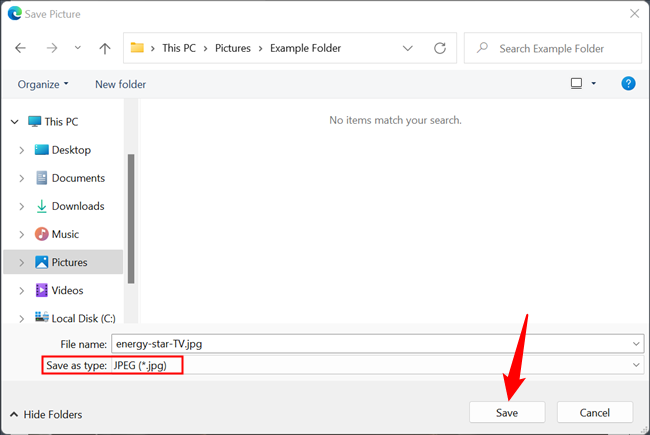Click the Music note icon

41,234
